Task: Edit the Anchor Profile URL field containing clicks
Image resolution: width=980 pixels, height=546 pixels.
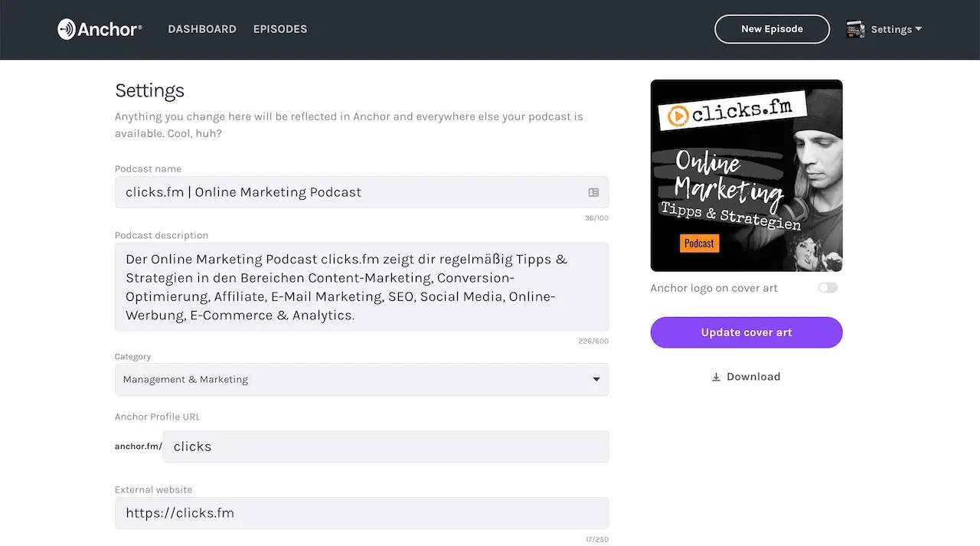Action: (386, 446)
